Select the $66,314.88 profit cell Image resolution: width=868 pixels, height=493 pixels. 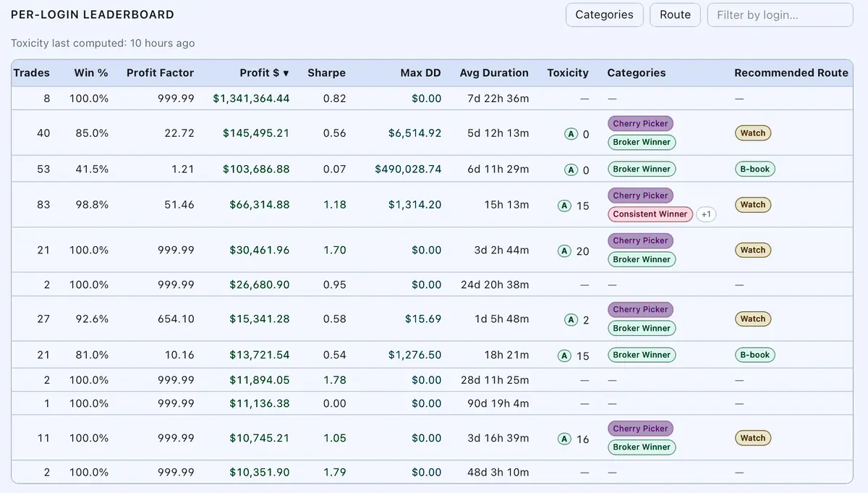coord(259,205)
